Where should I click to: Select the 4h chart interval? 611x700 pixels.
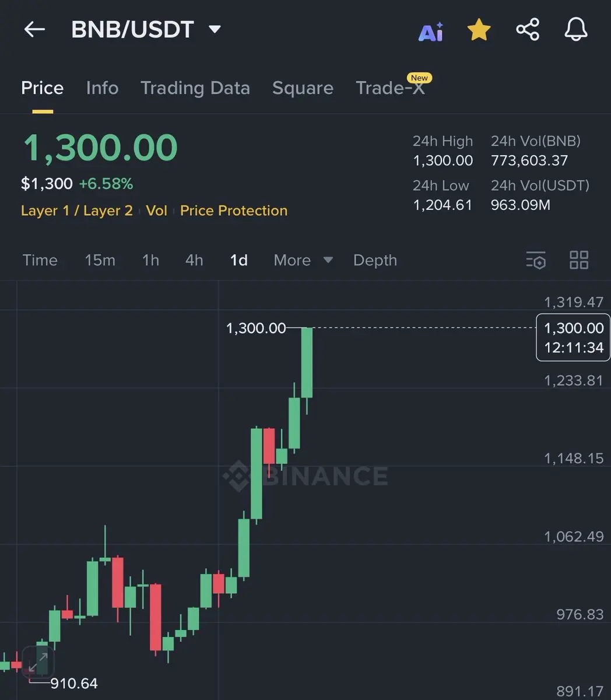pyautogui.click(x=194, y=260)
